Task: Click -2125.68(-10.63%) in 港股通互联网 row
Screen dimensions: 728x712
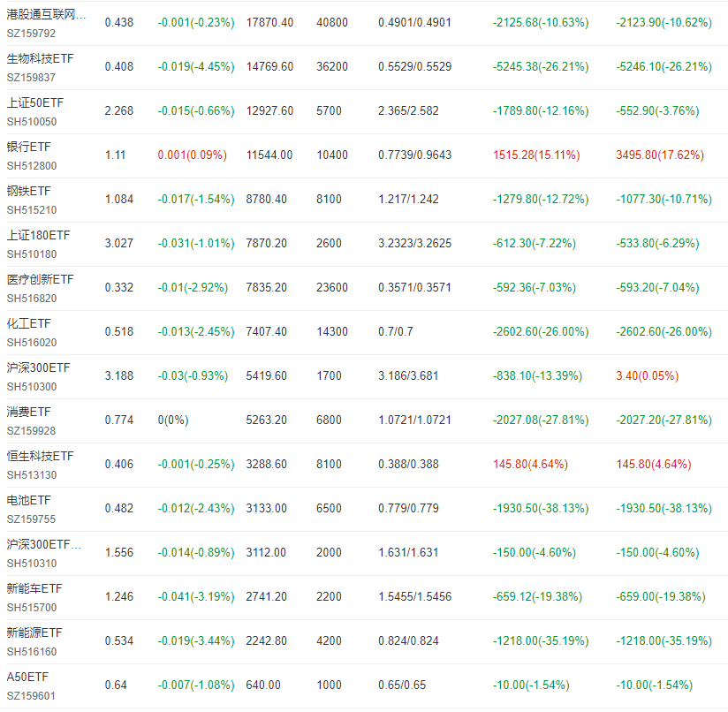Action: pyautogui.click(x=541, y=22)
